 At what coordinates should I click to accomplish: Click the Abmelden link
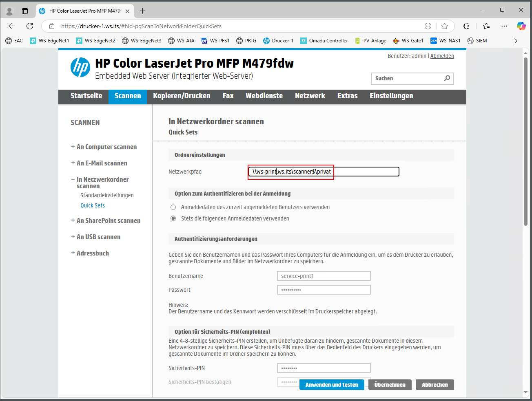click(x=442, y=56)
